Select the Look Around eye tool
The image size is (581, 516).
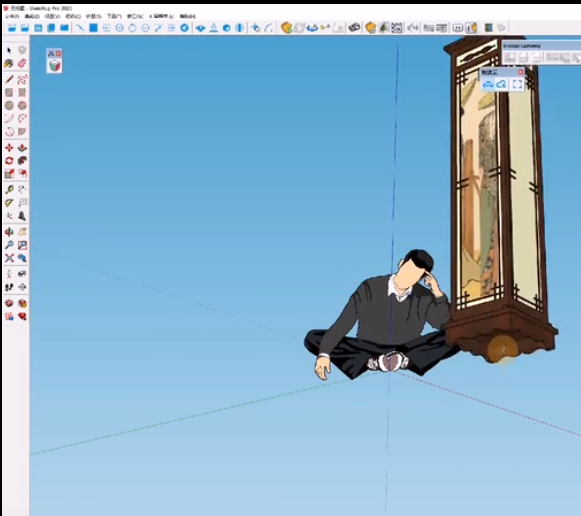pos(22,274)
